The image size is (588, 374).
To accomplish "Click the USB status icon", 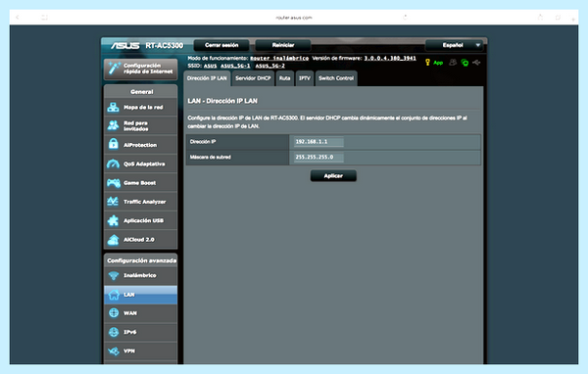I will 476,63.
